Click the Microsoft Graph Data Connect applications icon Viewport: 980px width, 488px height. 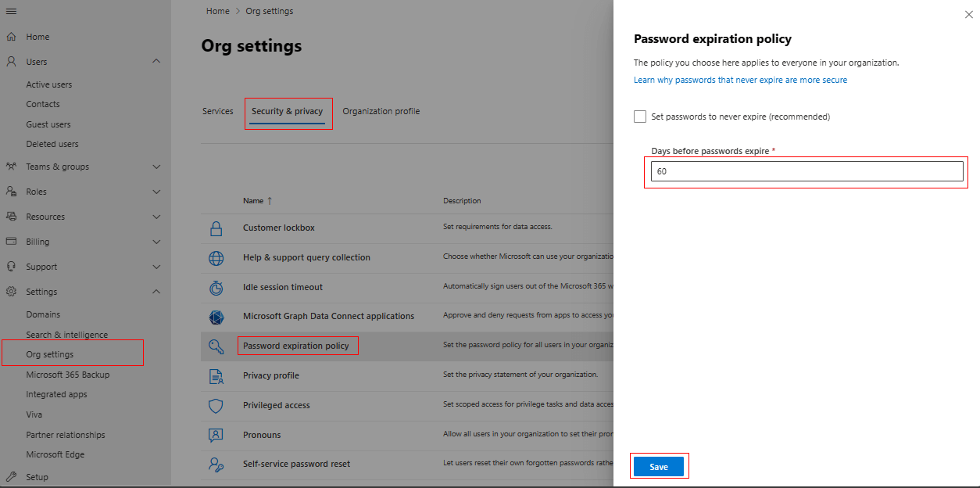216,317
